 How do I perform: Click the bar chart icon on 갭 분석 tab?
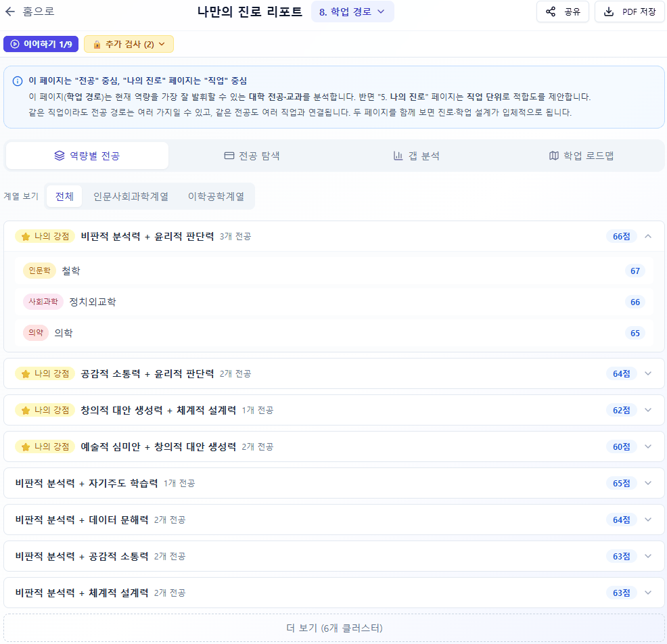coord(398,156)
